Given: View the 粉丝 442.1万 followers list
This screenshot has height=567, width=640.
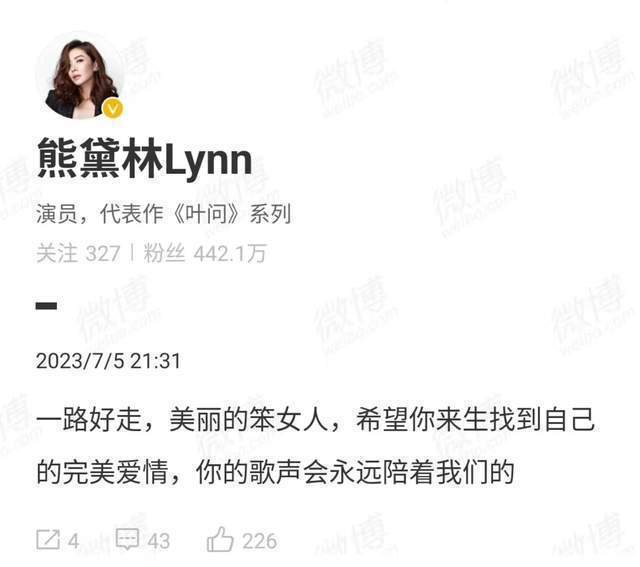Looking at the screenshot, I should click(x=205, y=253).
